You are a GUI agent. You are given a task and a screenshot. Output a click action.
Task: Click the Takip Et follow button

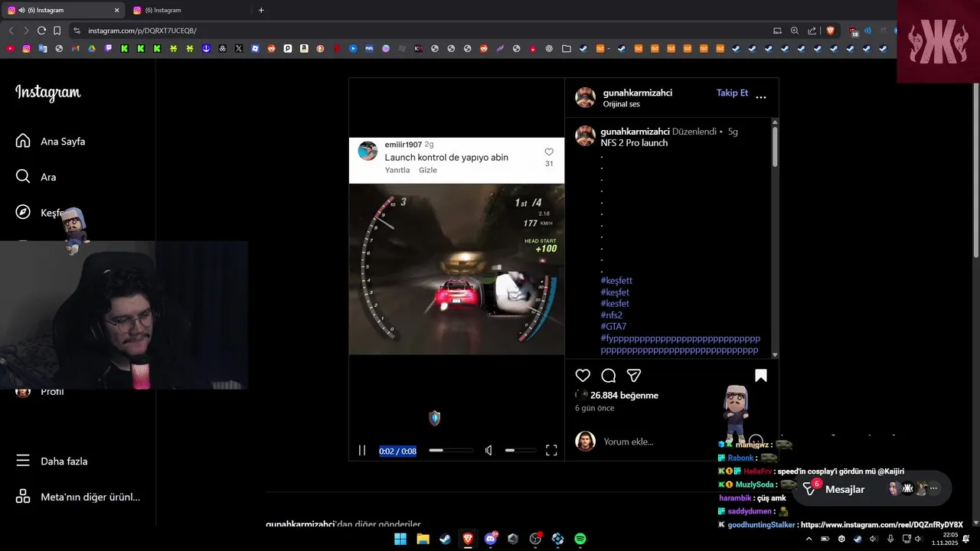(732, 93)
